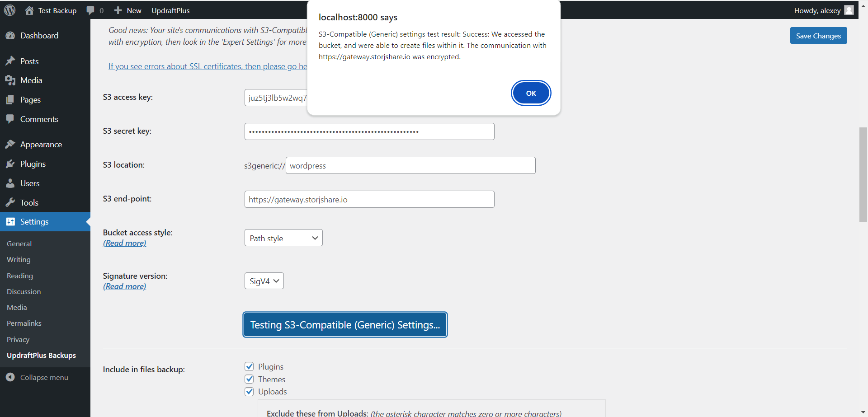Viewport: 868px width, 417px height.
Task: Click the S3 end-point field
Action: click(x=369, y=199)
